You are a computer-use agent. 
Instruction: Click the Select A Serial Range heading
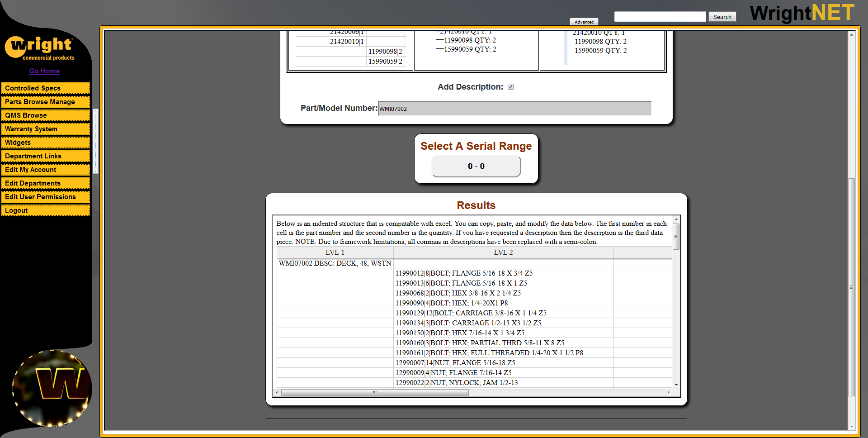click(476, 146)
